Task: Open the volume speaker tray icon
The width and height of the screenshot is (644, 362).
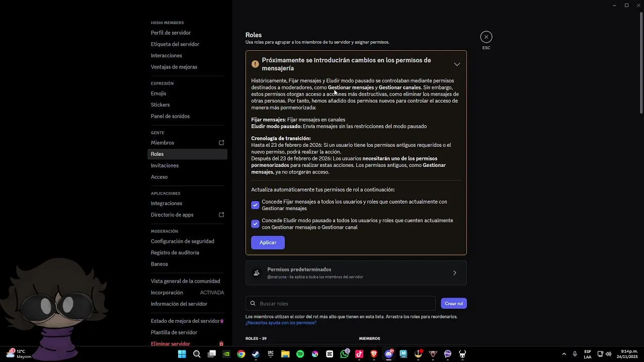Action: [608, 354]
